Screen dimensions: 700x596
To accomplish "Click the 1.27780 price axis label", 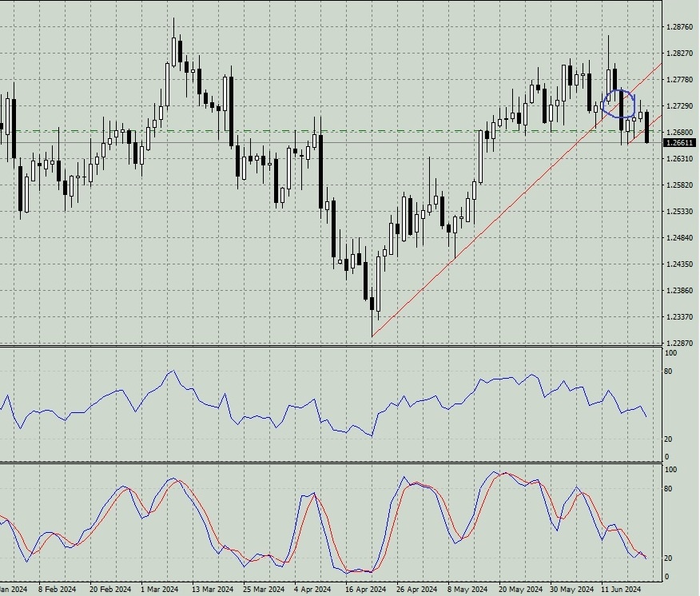I will (x=680, y=80).
